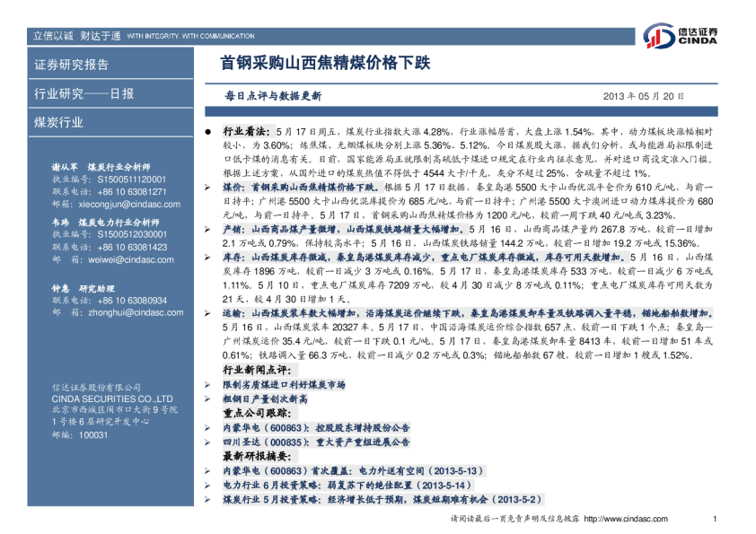Click the round bullet before 行业看法
Image resolution: width=756 pixels, height=534 pixels.
[x=208, y=130]
